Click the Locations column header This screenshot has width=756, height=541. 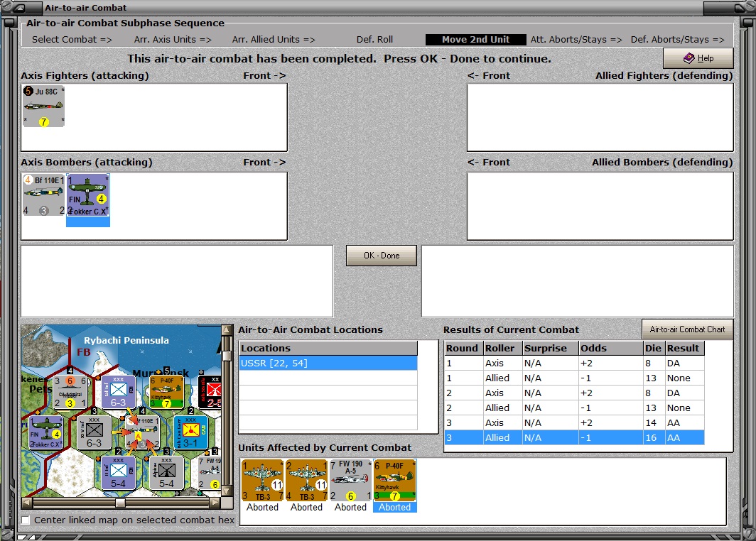pyautogui.click(x=328, y=349)
